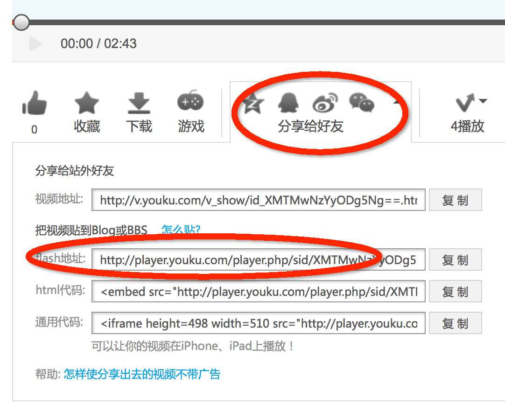Share to QQ penguin icon
Image resolution: width=505 pixels, height=420 pixels.
(x=288, y=103)
